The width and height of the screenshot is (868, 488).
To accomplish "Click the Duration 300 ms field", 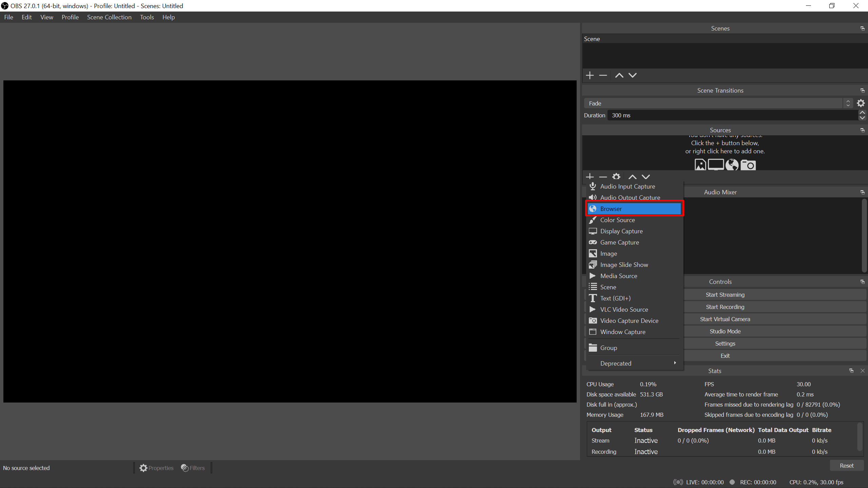I will pyautogui.click(x=733, y=115).
